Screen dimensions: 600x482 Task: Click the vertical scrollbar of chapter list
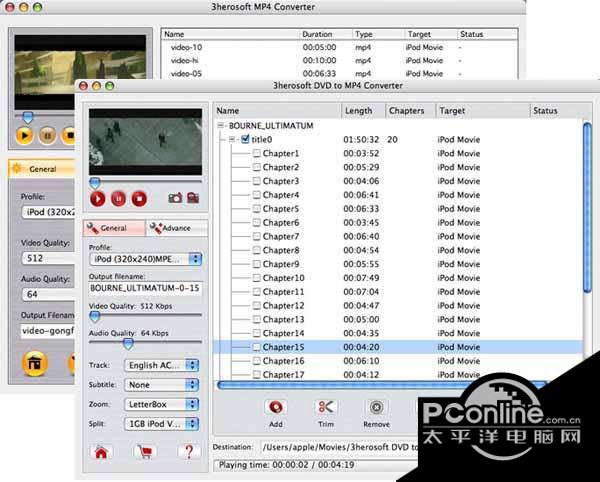[x=587, y=207]
